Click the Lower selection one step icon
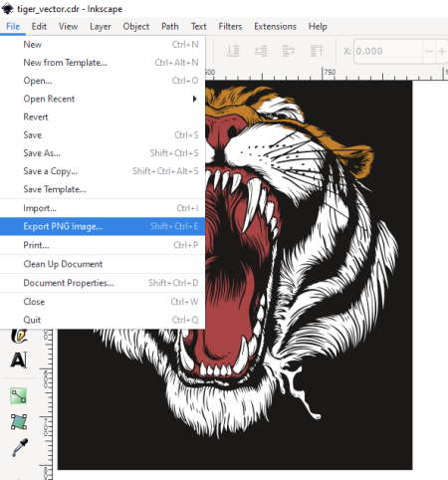This screenshot has height=480, width=448. pos(261,51)
